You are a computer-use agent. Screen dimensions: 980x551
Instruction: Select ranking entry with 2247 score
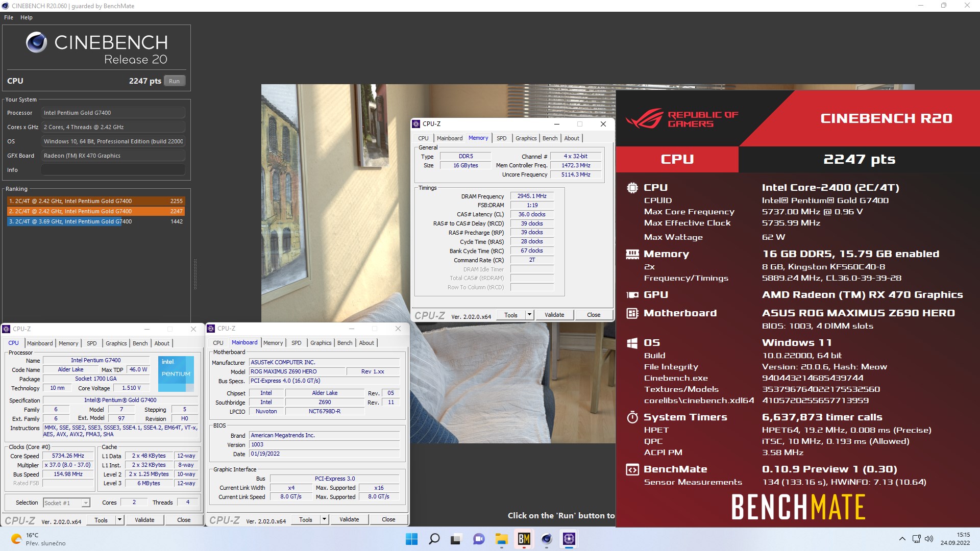tap(96, 211)
